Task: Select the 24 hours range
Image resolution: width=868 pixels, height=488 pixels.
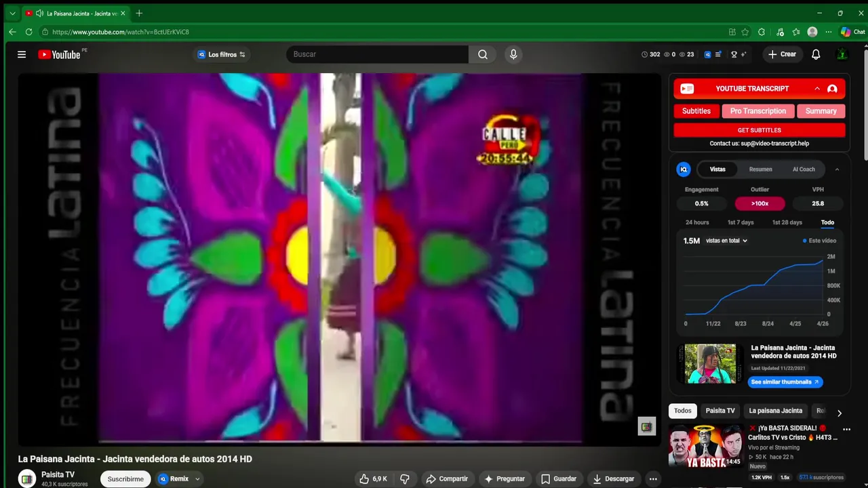Action: pyautogui.click(x=697, y=222)
